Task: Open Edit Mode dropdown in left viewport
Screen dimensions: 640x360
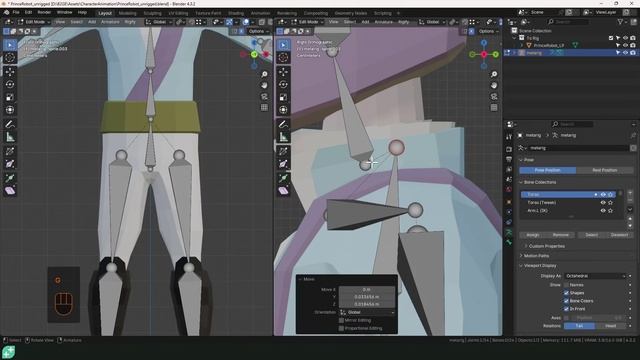Action: pyautogui.click(x=33, y=22)
